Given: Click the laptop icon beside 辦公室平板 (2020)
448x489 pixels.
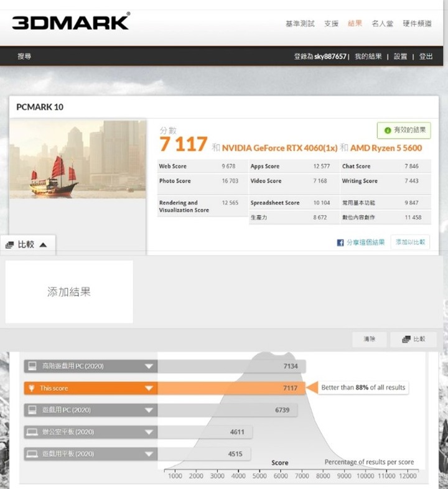Looking at the screenshot, I should pyautogui.click(x=32, y=432).
